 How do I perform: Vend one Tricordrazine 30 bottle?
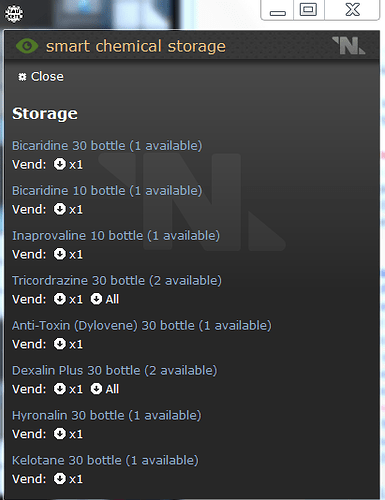[68, 299]
